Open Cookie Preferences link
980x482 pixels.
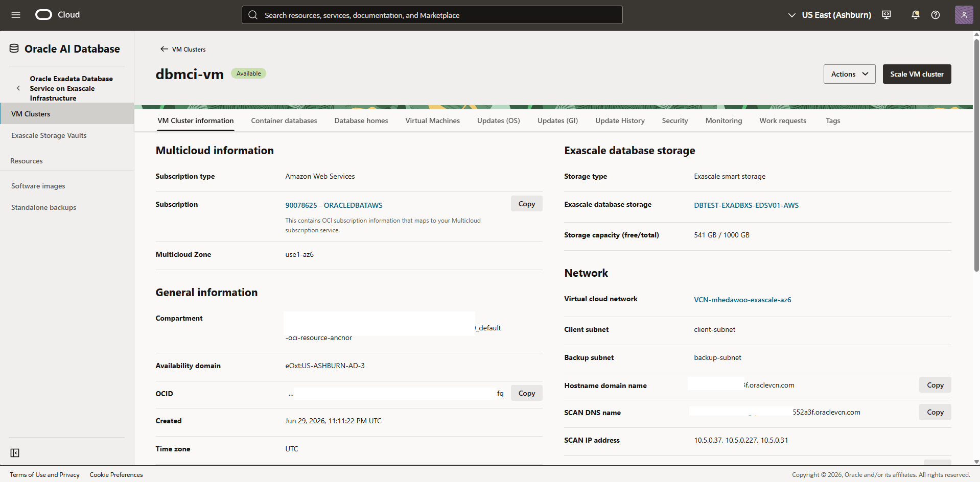point(116,475)
